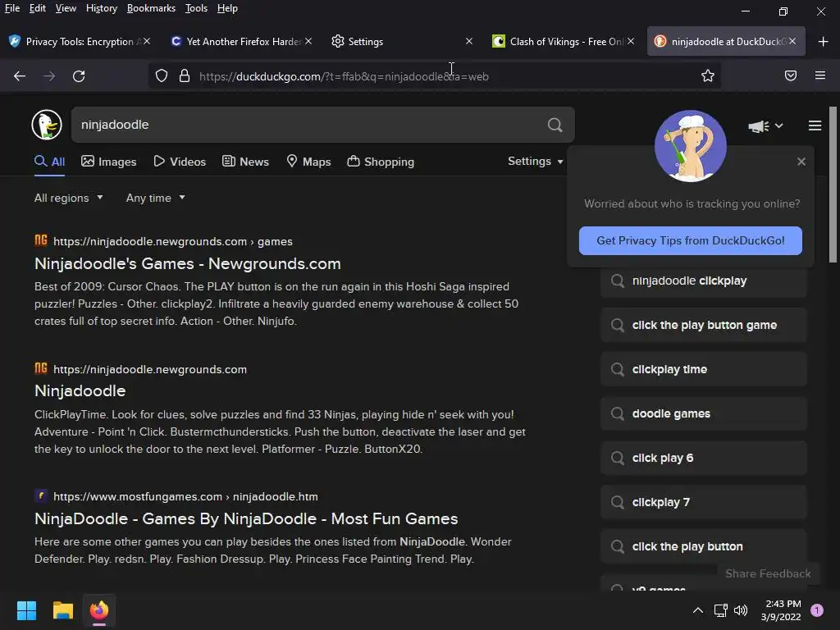Image resolution: width=840 pixels, height=630 pixels.
Task: Open the Bookmarks menu
Action: 151,8
